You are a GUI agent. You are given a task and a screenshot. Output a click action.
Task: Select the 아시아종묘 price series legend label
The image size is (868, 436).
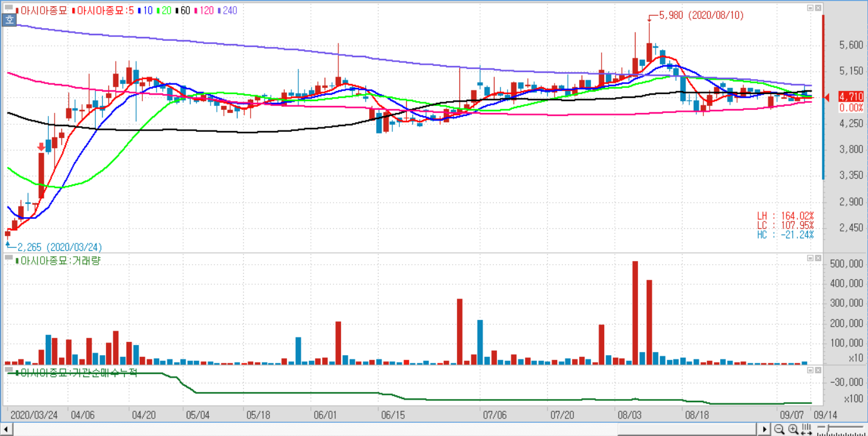pos(41,11)
